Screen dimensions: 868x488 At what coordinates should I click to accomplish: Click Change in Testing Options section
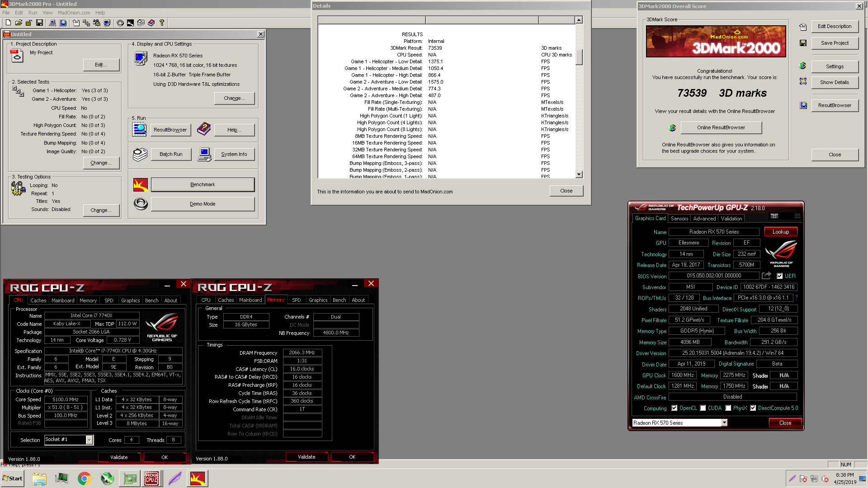(x=101, y=211)
